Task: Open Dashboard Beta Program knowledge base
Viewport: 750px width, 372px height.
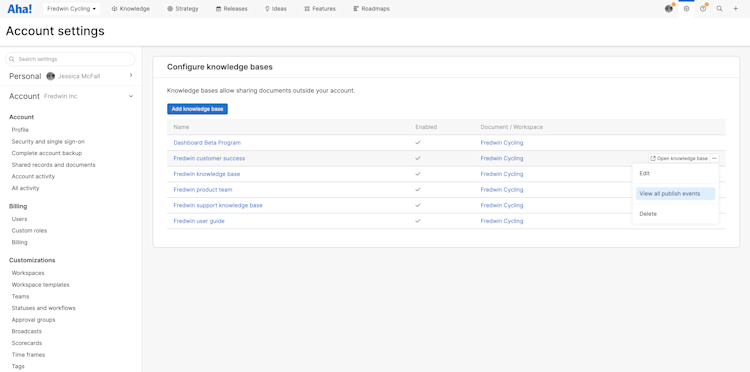Action: pyautogui.click(x=207, y=142)
